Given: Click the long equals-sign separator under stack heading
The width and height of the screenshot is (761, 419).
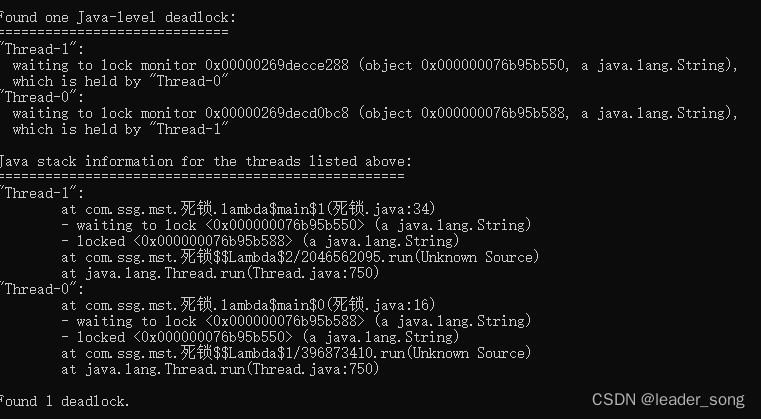Looking at the screenshot, I should point(202,176).
